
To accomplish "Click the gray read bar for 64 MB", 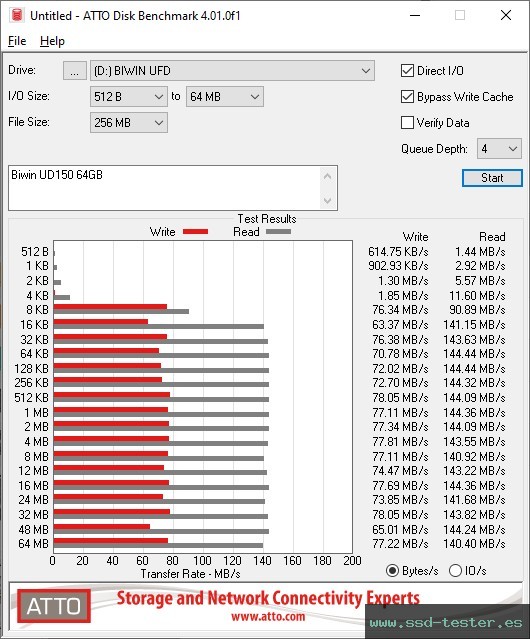I will click(x=158, y=546).
